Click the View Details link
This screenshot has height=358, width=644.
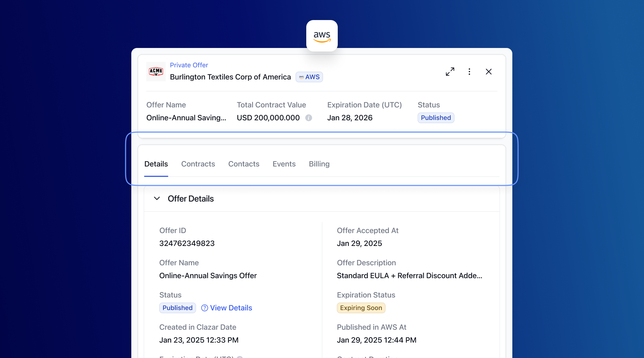coord(231,308)
